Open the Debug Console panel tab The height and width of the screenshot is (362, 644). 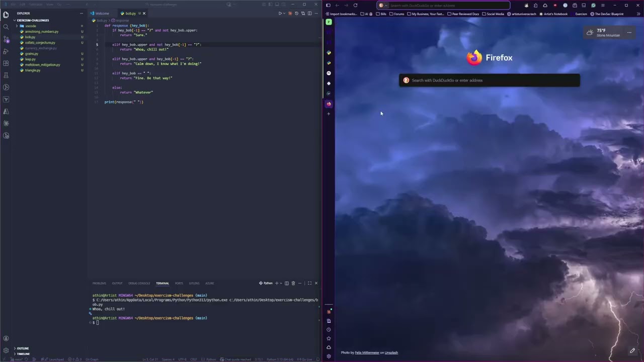(x=139, y=283)
